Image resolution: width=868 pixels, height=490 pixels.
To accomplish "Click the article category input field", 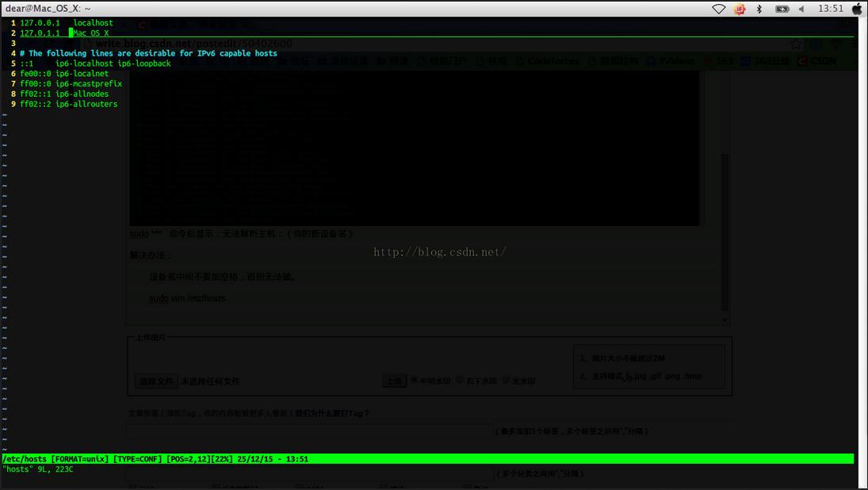I will [x=310, y=473].
